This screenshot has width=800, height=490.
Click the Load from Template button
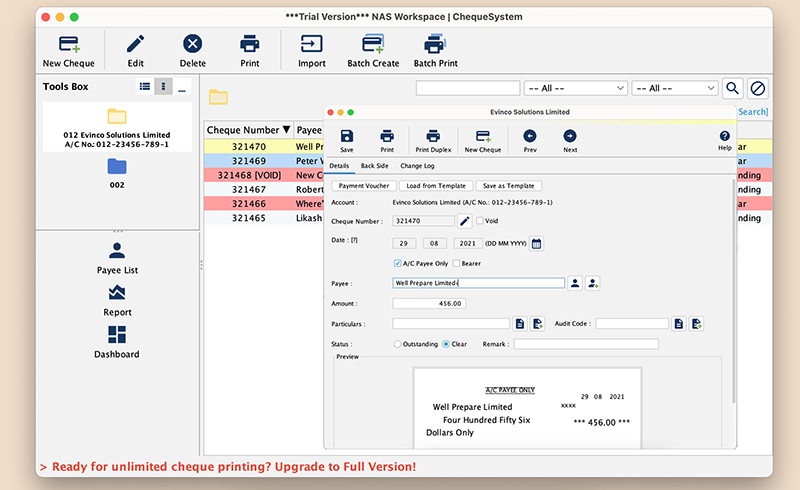tap(436, 186)
